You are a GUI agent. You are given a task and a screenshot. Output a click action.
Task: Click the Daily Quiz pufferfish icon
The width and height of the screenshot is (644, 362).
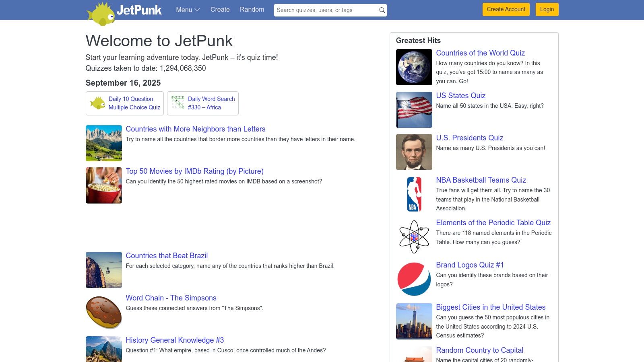click(97, 103)
